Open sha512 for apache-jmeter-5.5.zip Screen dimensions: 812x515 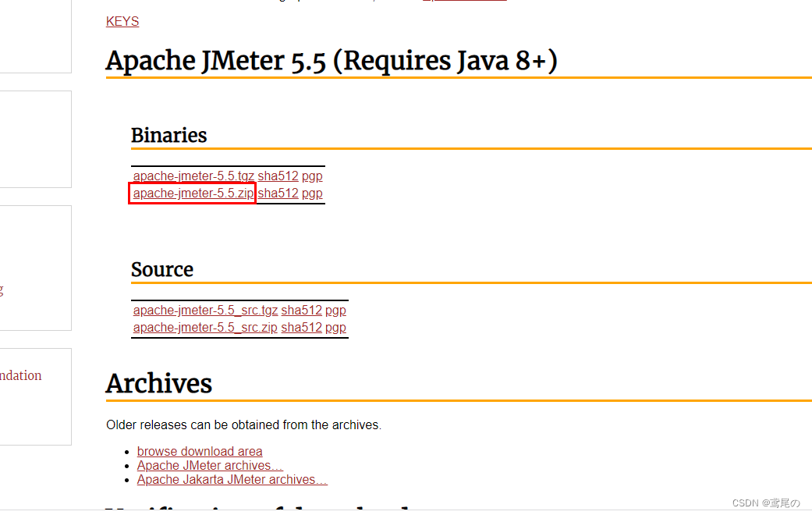[278, 194]
